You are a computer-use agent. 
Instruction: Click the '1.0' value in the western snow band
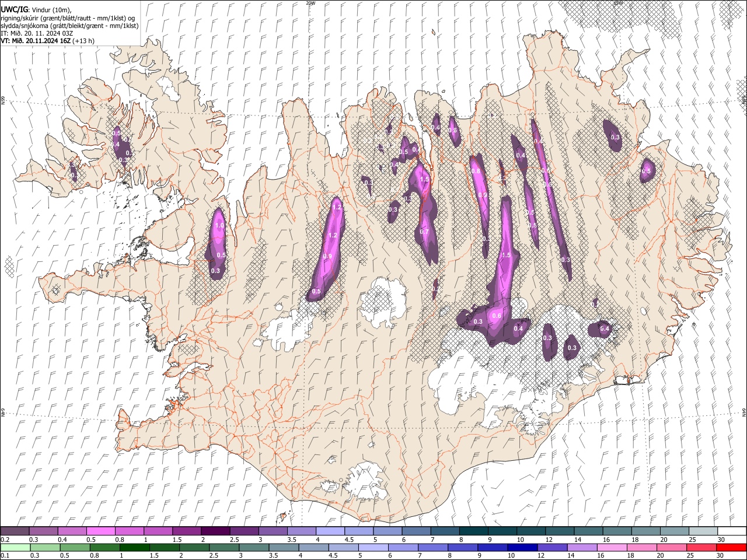[x=219, y=225]
